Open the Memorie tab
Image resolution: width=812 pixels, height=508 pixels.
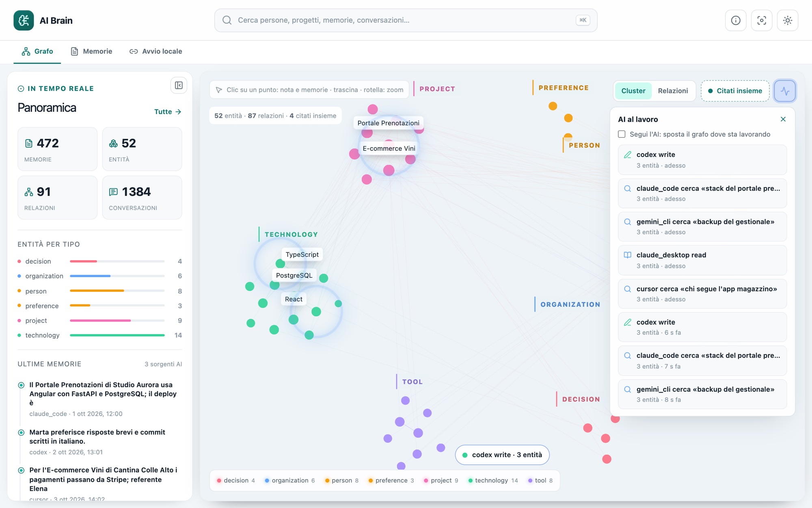point(91,52)
